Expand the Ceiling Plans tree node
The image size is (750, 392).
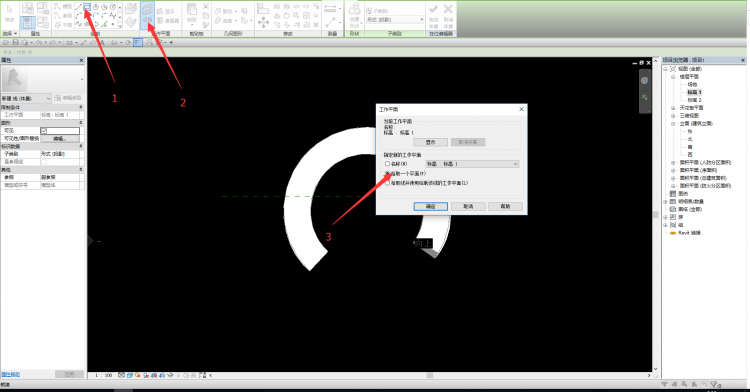(673, 108)
